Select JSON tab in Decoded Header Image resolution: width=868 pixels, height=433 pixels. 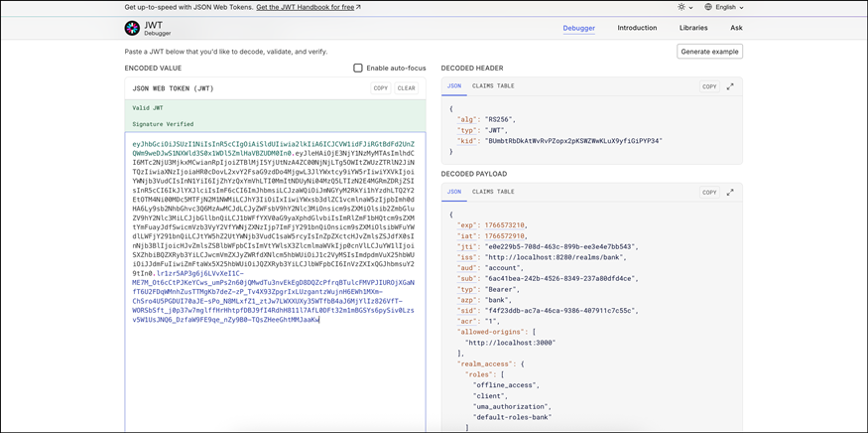pyautogui.click(x=454, y=86)
